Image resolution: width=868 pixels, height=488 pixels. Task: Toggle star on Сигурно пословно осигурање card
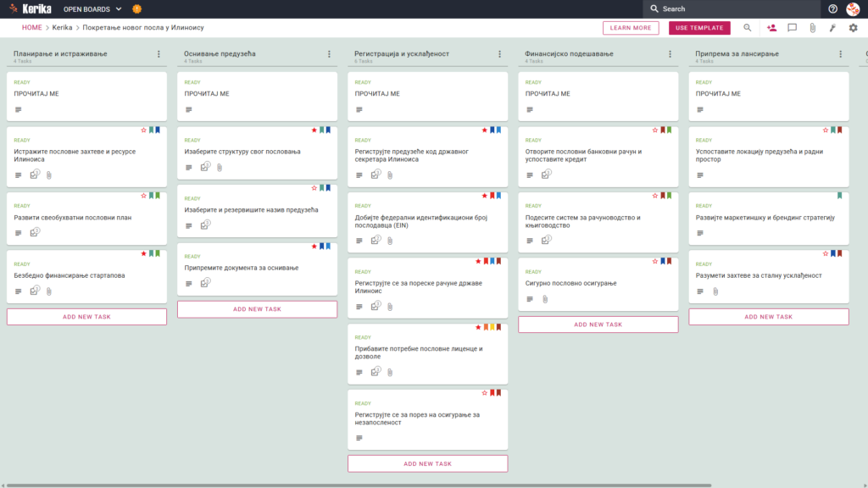pyautogui.click(x=655, y=261)
